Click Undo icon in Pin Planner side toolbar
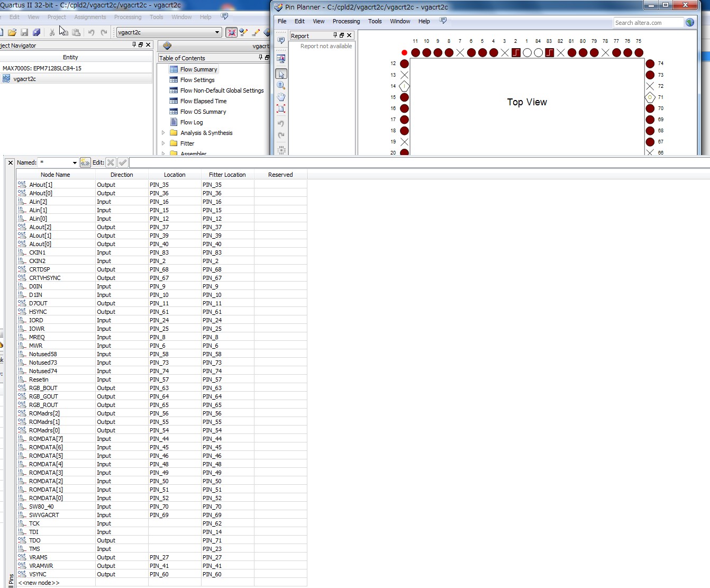Image resolution: width=710 pixels, height=588 pixels. pos(281,124)
